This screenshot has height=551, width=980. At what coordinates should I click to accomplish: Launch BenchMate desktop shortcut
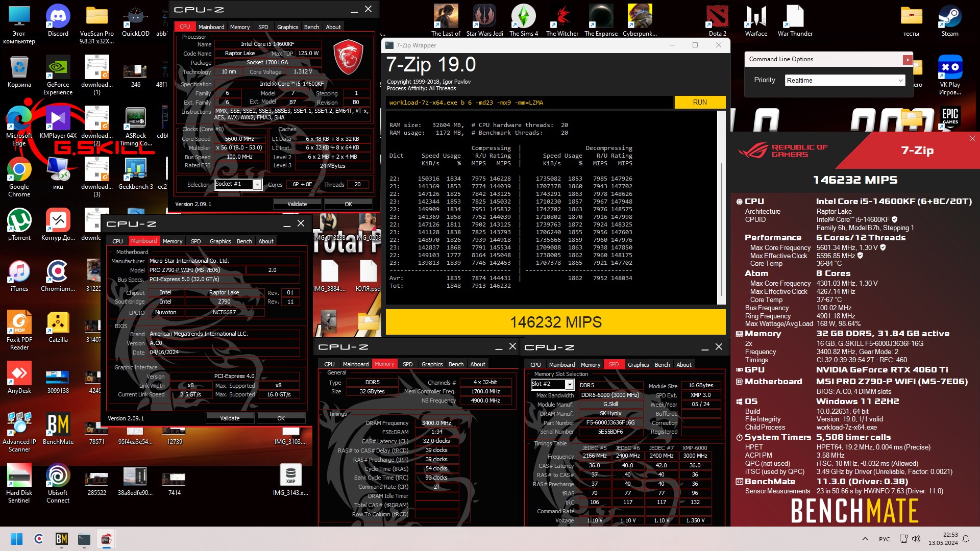click(58, 429)
